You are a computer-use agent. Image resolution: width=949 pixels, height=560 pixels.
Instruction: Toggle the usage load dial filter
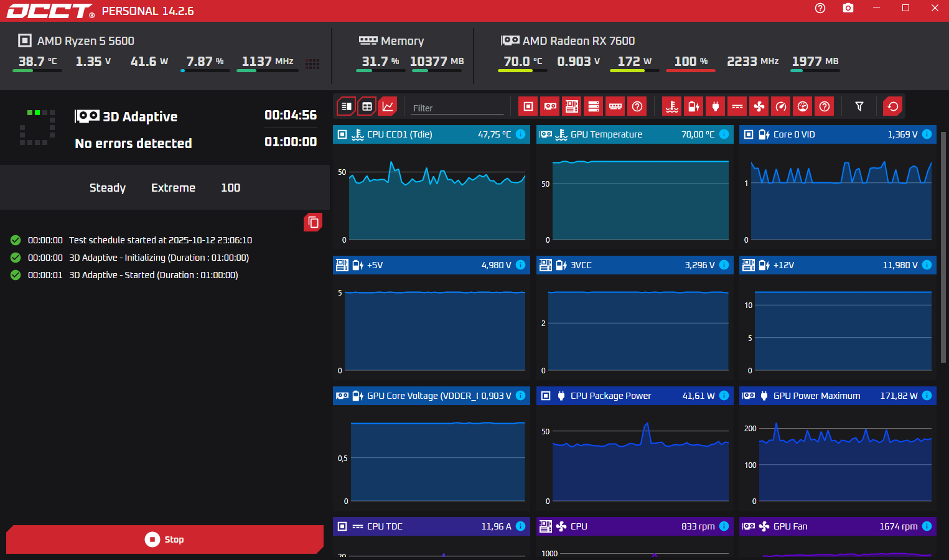pos(803,106)
